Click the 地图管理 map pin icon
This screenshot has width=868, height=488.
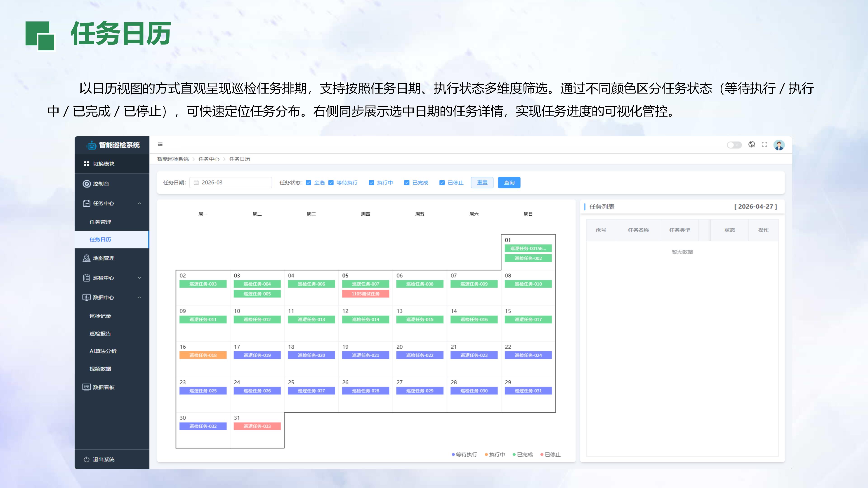click(87, 258)
